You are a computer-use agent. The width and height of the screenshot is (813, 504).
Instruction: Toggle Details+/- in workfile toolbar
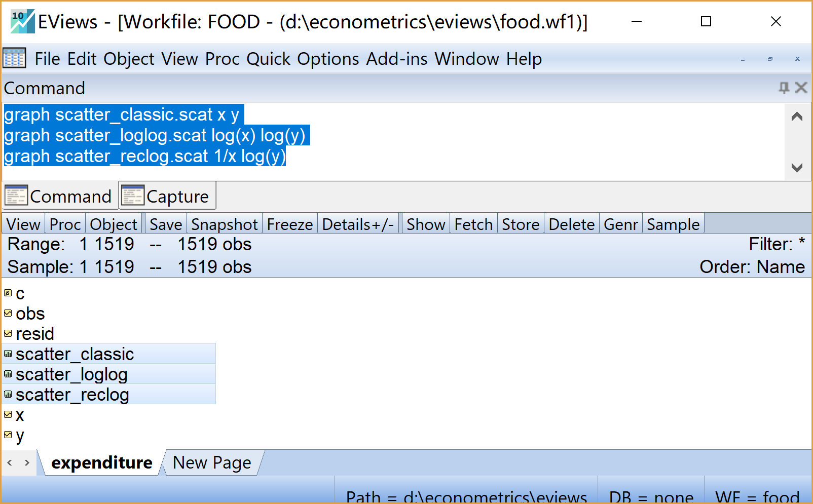[358, 224]
